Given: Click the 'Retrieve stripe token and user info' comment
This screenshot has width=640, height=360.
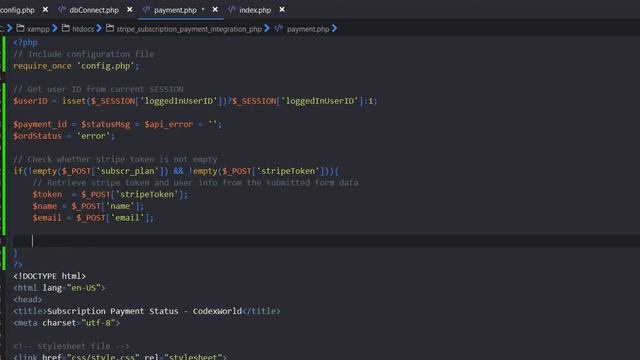Looking at the screenshot, I should pos(196,183).
